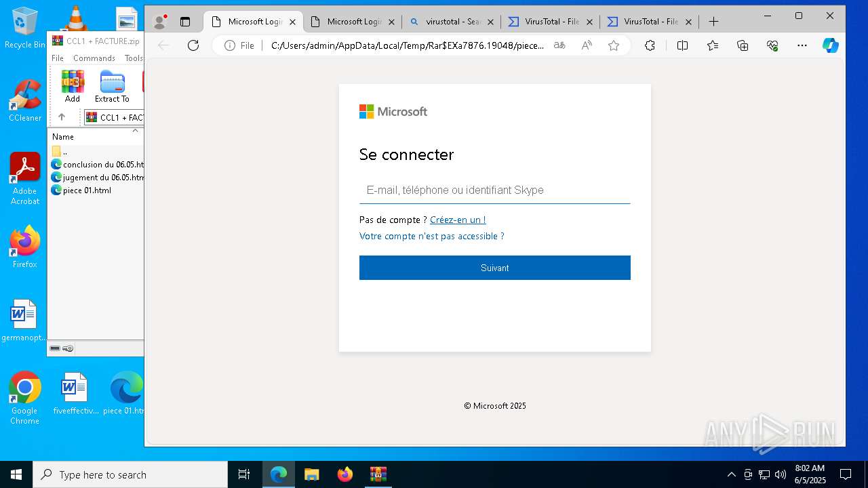
Task: Click Votre compte n'est pas accessible link
Action: (432, 236)
